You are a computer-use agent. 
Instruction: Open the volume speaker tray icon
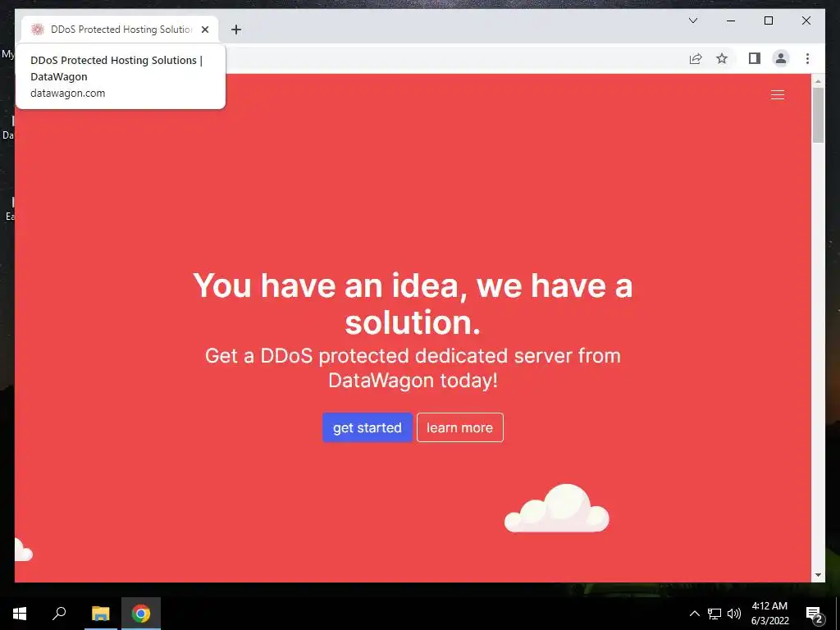(x=734, y=614)
